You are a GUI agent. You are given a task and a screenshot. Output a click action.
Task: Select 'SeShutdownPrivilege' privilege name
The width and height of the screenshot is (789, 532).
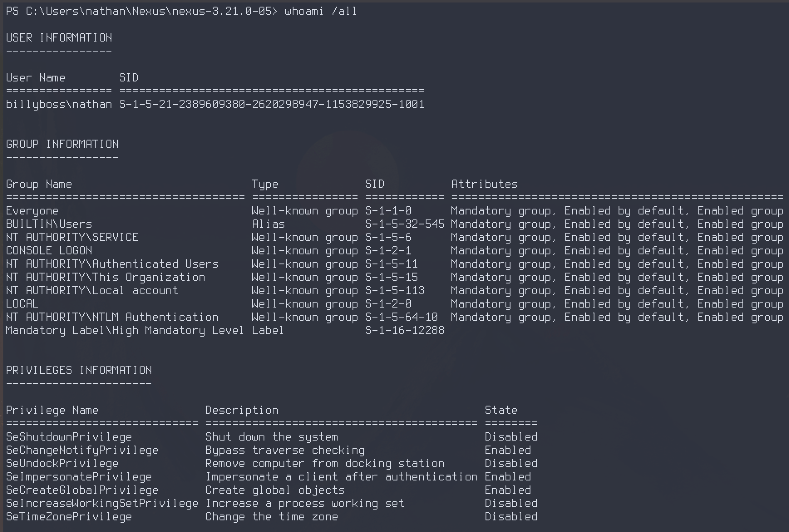pyautogui.click(x=69, y=437)
